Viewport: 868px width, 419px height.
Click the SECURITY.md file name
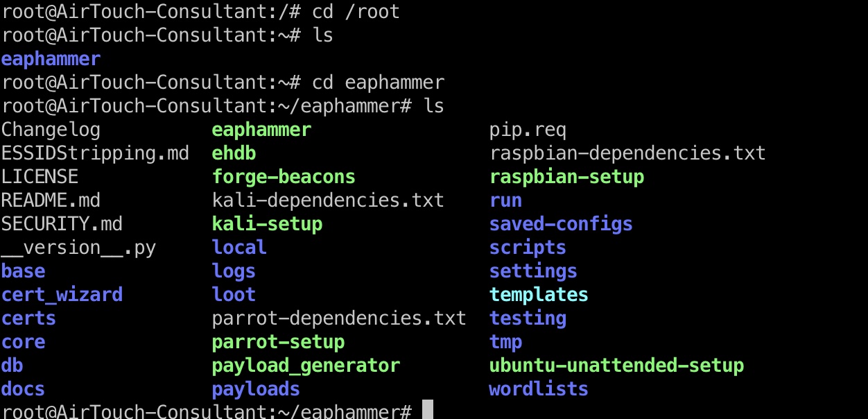point(62,224)
